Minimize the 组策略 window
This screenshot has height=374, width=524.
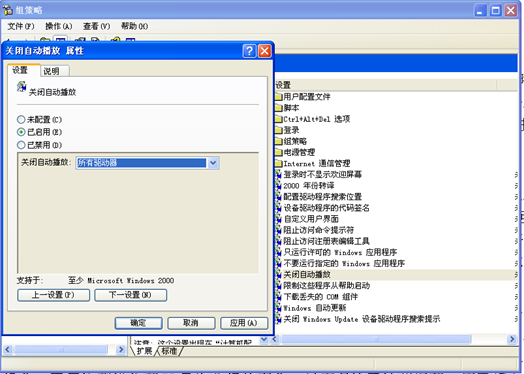480,11
